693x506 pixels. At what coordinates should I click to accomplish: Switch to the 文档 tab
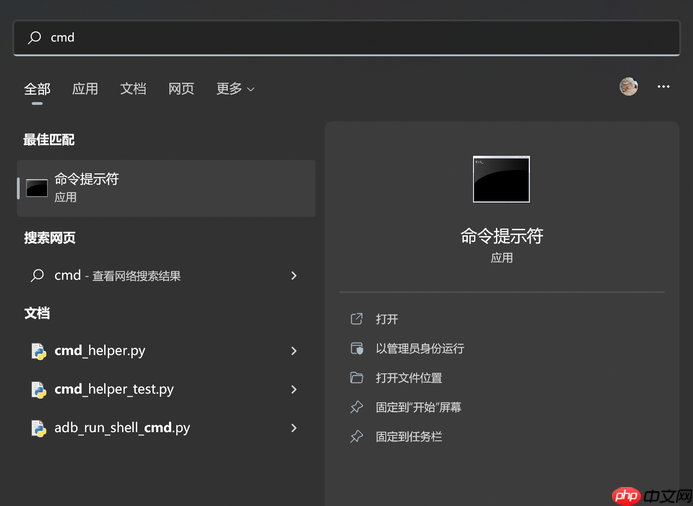[x=133, y=89]
